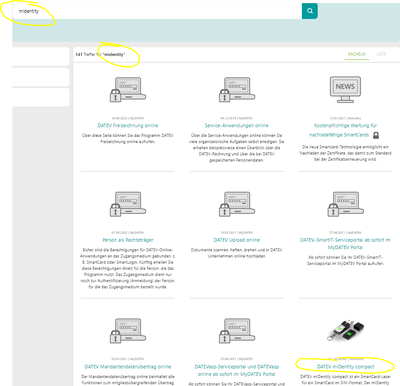This screenshot has width=400, height=386.
Task: Click the padlock icon beside nachladefähige SmartCards
Action: (376, 135)
